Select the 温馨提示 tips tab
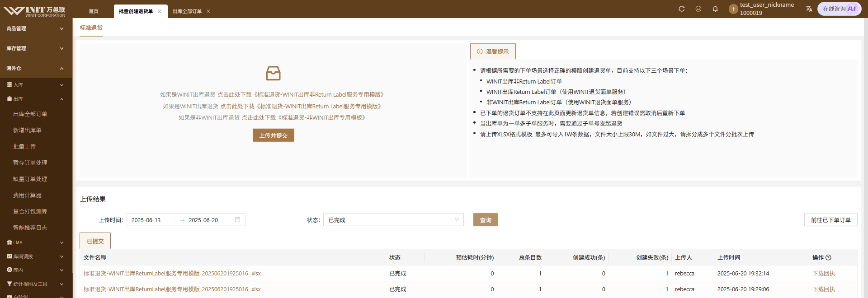 493,51
